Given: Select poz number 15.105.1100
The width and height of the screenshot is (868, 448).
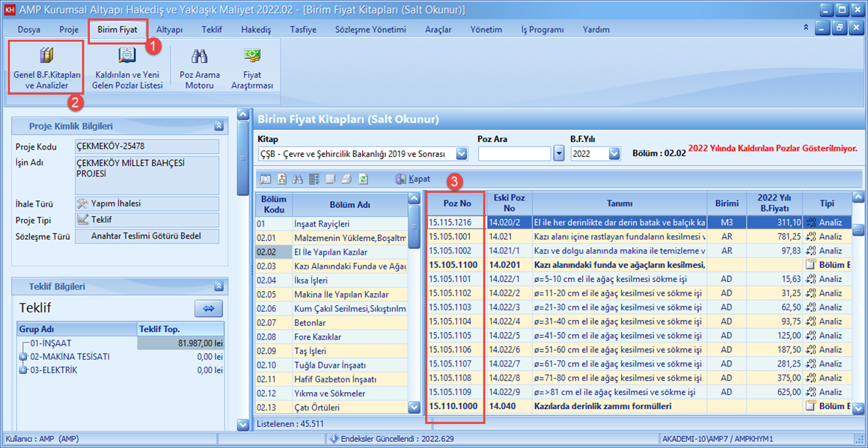Looking at the screenshot, I should 456,264.
